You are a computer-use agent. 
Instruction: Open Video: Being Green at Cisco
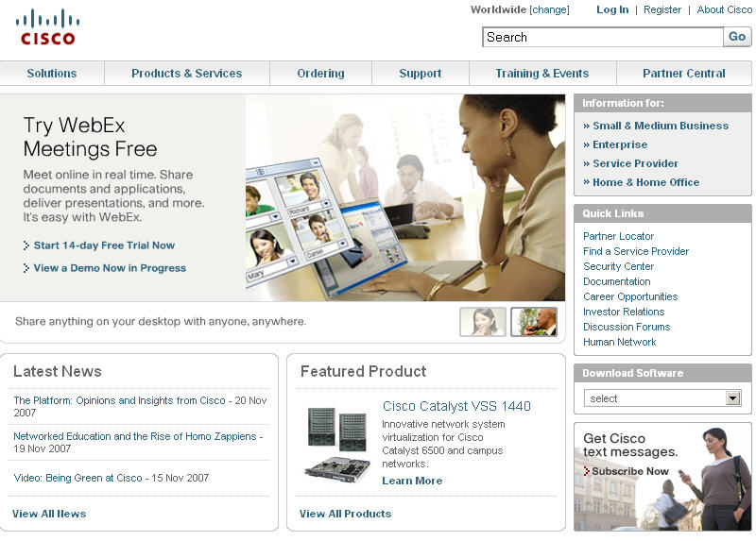pyautogui.click(x=78, y=478)
